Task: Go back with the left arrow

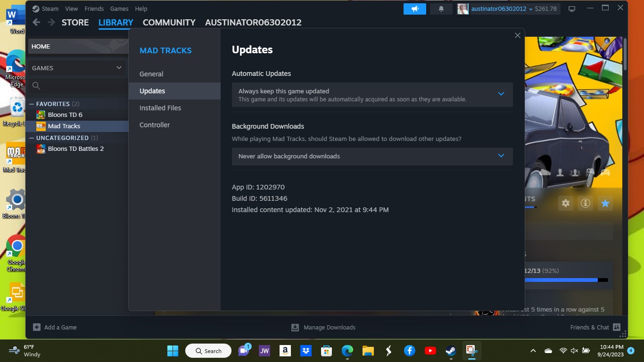Action: tap(36, 22)
